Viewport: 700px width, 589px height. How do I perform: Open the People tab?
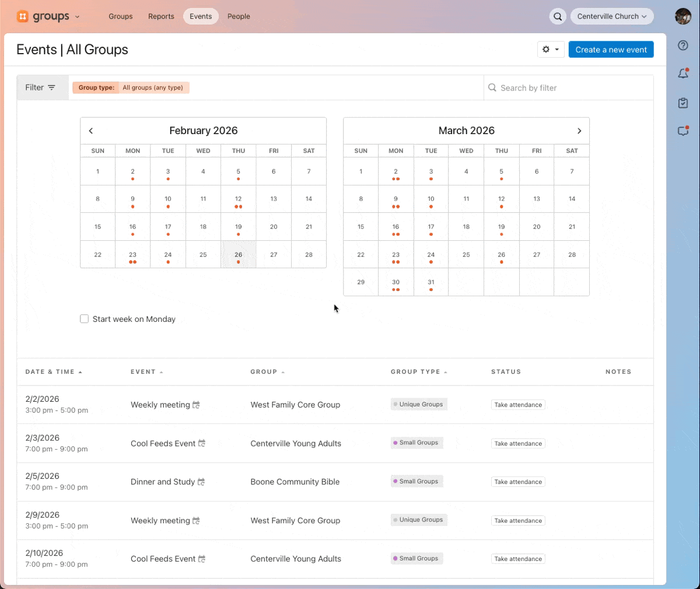[x=239, y=16]
